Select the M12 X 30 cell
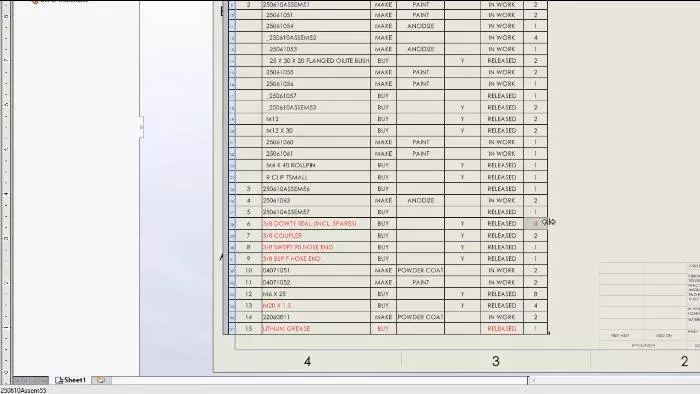The width and height of the screenshot is (700, 394). tap(316, 130)
